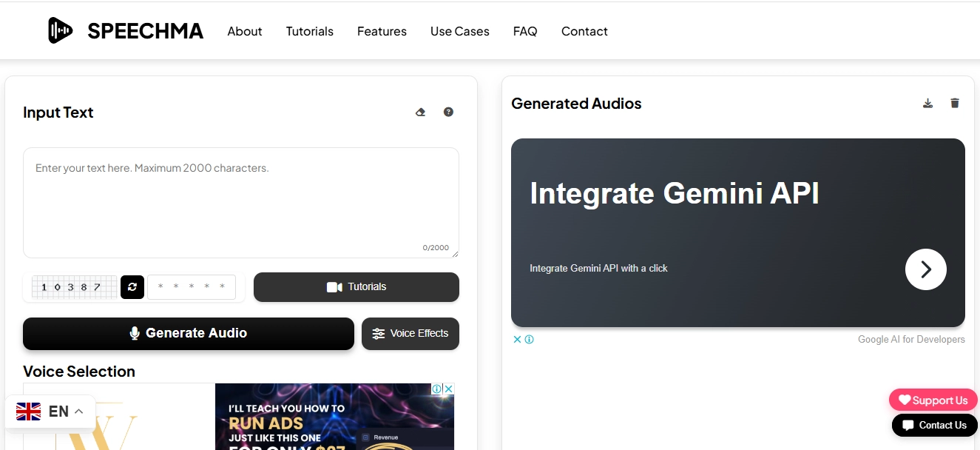Viewport: 980px width, 450px height.
Task: Click the Speechma logo icon
Action: 59,30
